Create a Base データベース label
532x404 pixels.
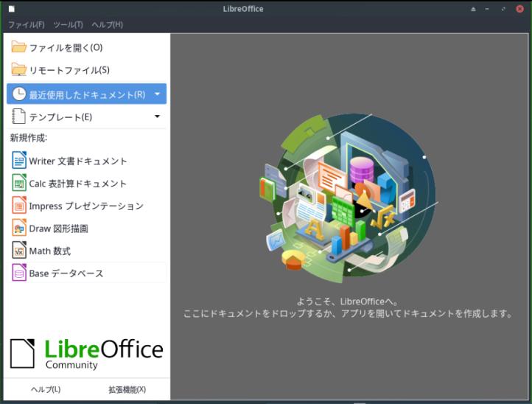click(66, 274)
